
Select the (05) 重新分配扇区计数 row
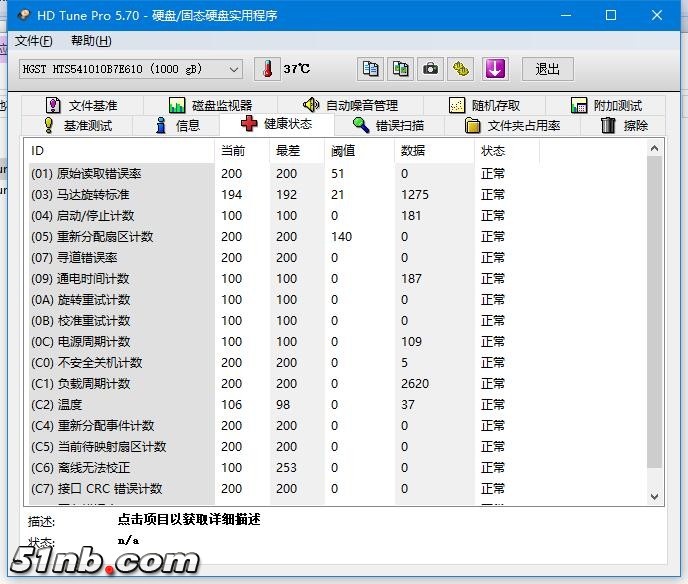pos(285,236)
